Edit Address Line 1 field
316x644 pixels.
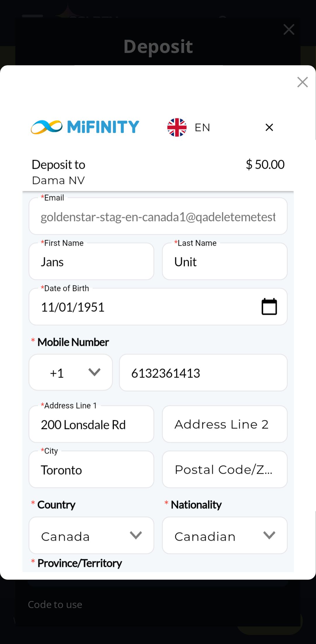(91, 425)
